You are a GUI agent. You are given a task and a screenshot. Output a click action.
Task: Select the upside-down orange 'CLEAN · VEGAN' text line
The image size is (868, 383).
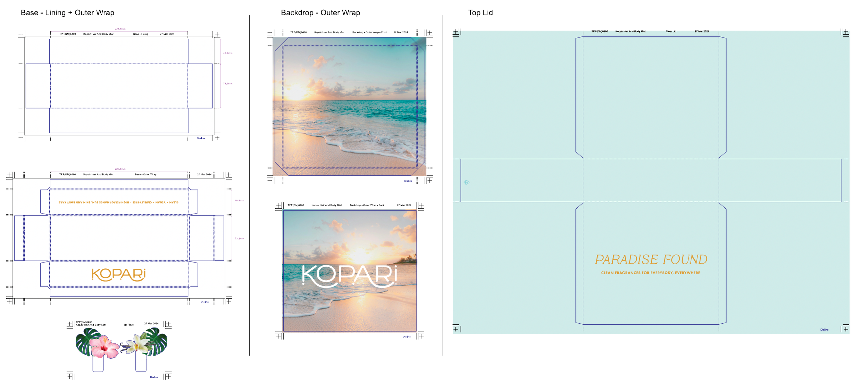pyautogui.click(x=118, y=202)
